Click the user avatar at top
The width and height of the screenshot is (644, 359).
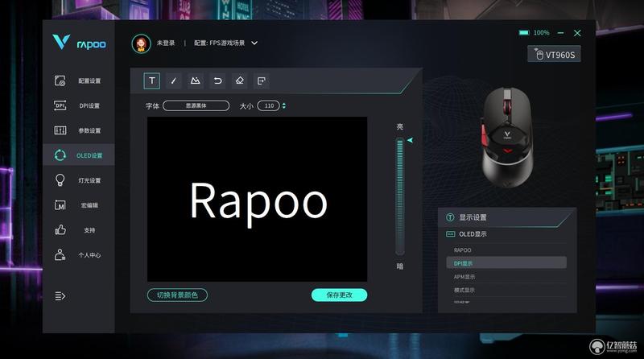pyautogui.click(x=141, y=43)
